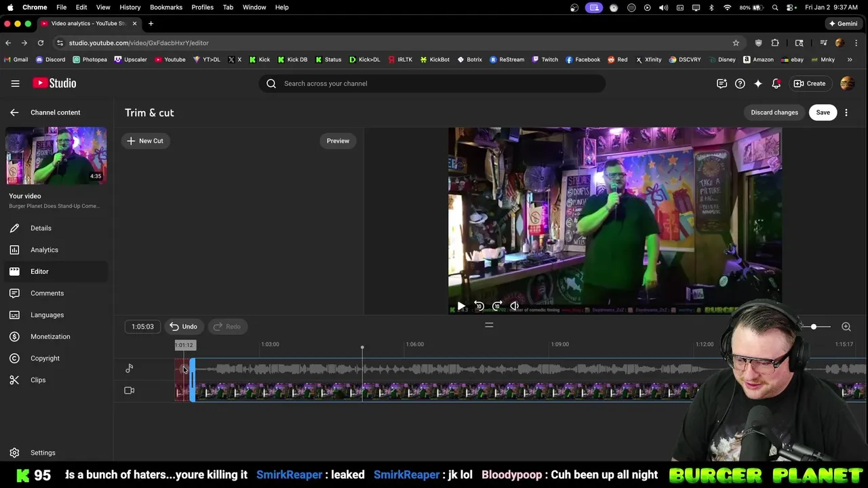Open Chrome extensions puzzle icon

(775, 43)
